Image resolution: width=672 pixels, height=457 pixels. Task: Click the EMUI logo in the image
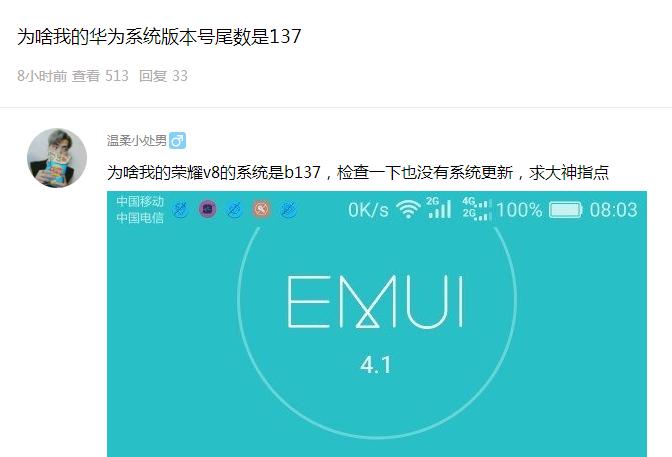click(375, 302)
